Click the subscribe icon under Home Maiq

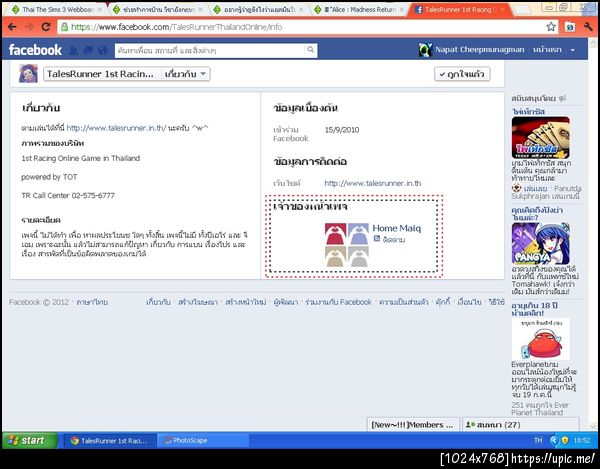(377, 239)
